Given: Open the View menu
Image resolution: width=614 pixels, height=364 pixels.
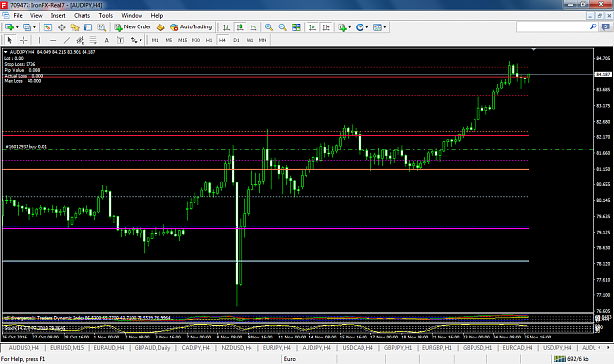Looking at the screenshot, I should coord(36,16).
